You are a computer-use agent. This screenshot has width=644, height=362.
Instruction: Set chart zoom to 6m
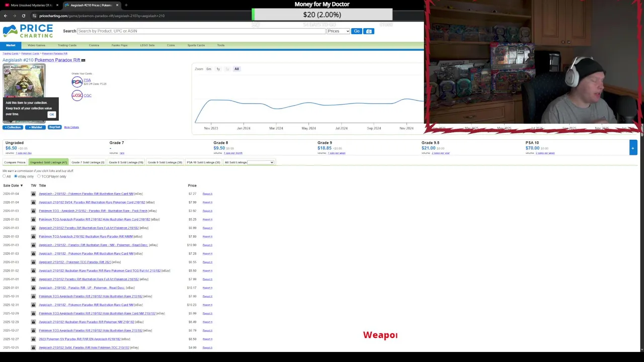pyautogui.click(x=209, y=69)
